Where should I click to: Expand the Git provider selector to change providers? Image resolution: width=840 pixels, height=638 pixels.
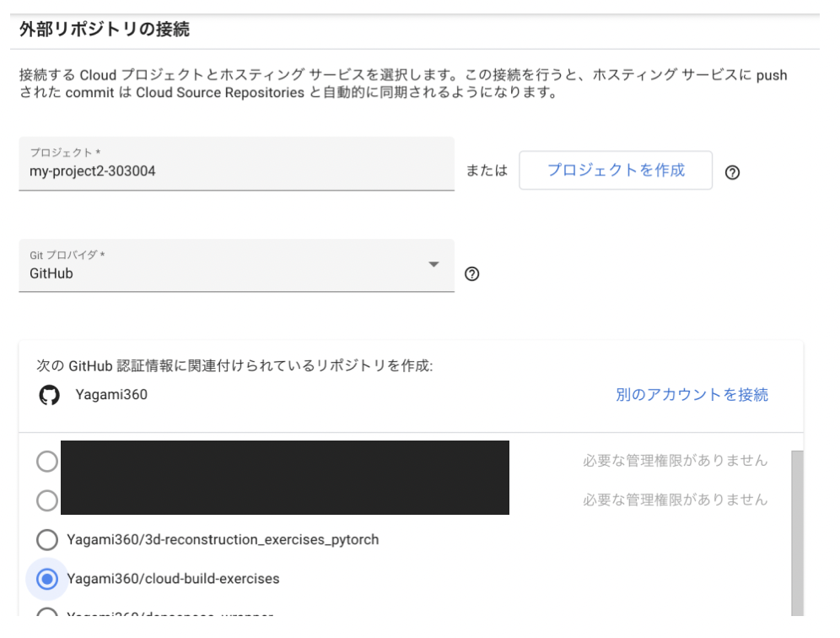432,265
